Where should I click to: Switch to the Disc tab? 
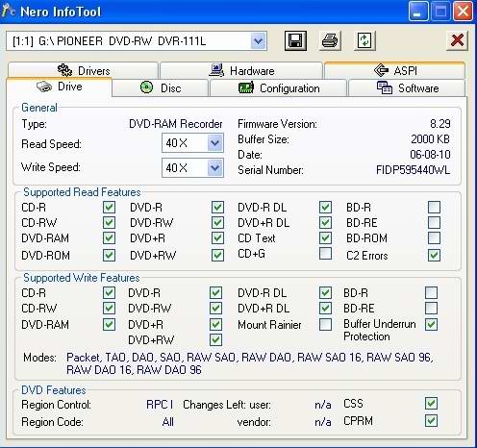(161, 87)
